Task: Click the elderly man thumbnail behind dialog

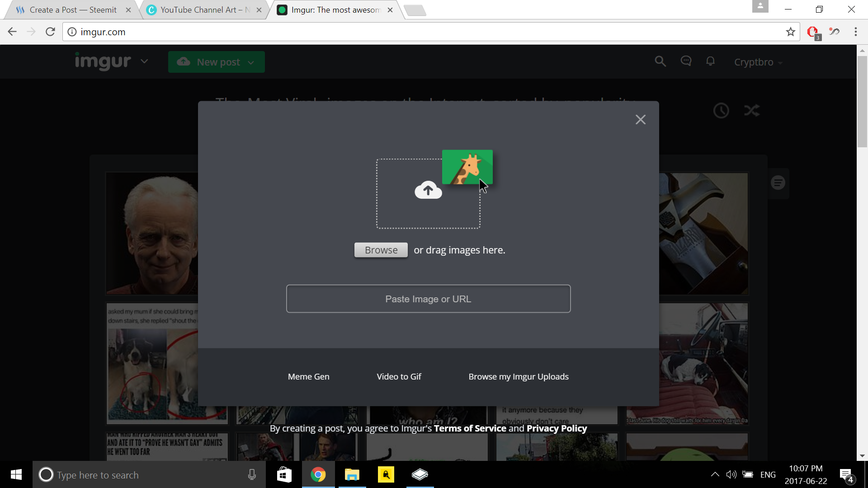Action: 152,234
